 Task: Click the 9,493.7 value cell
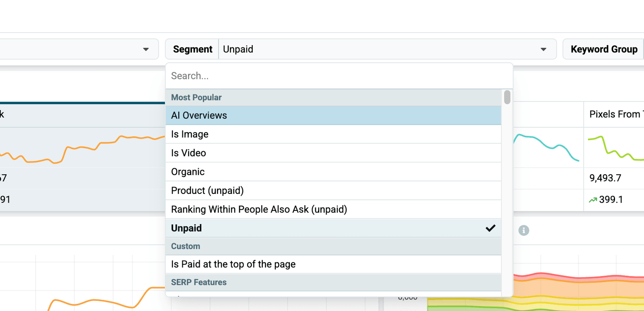click(605, 178)
